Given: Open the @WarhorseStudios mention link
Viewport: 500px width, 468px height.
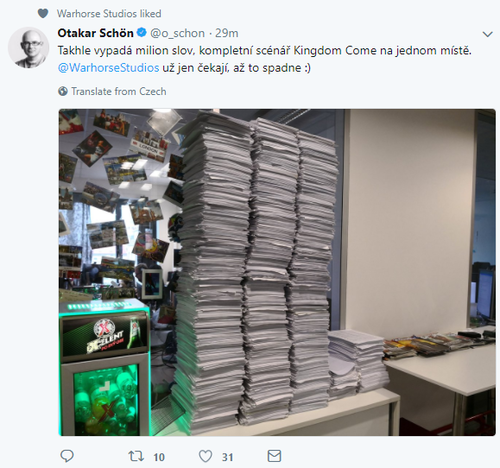Looking at the screenshot, I should pyautogui.click(x=108, y=68).
